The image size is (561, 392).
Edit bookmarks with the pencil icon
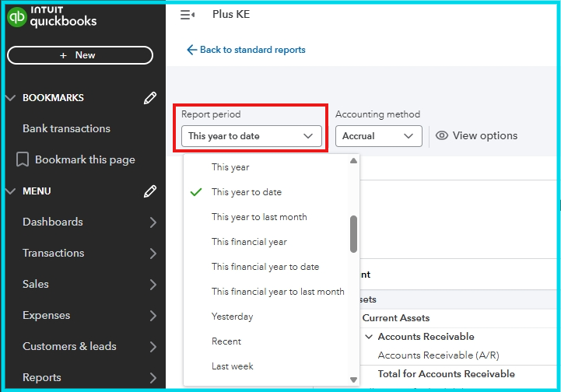pos(150,98)
